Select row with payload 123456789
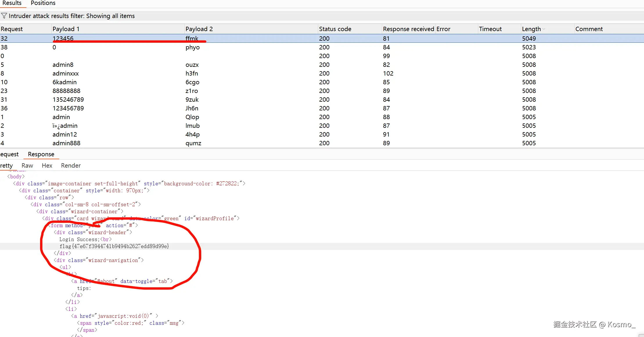The width and height of the screenshot is (644, 337). click(68, 108)
